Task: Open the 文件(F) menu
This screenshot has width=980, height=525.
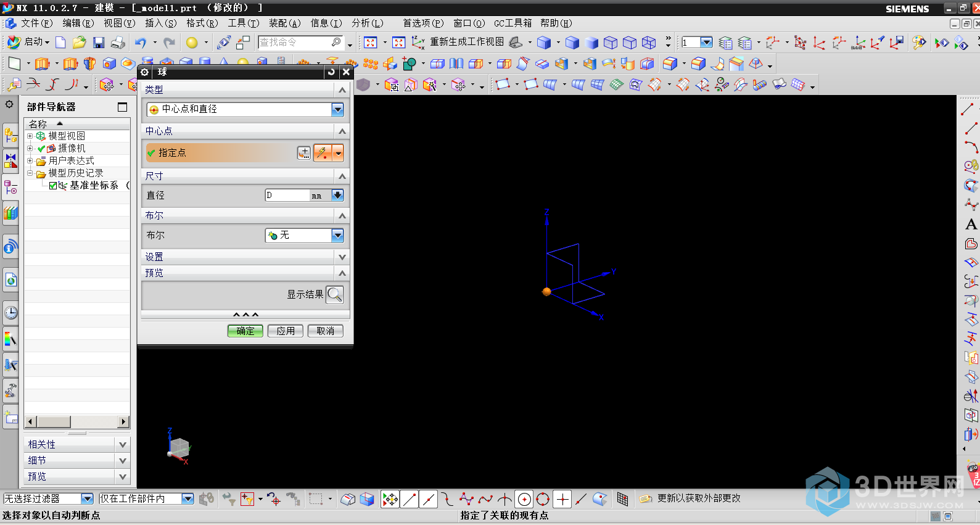Action: 36,23
